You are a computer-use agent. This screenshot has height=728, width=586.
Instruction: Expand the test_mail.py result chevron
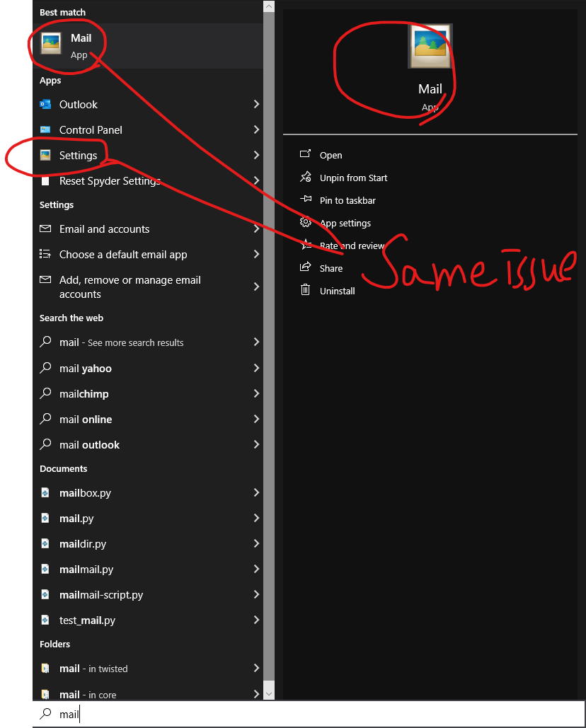tap(256, 619)
